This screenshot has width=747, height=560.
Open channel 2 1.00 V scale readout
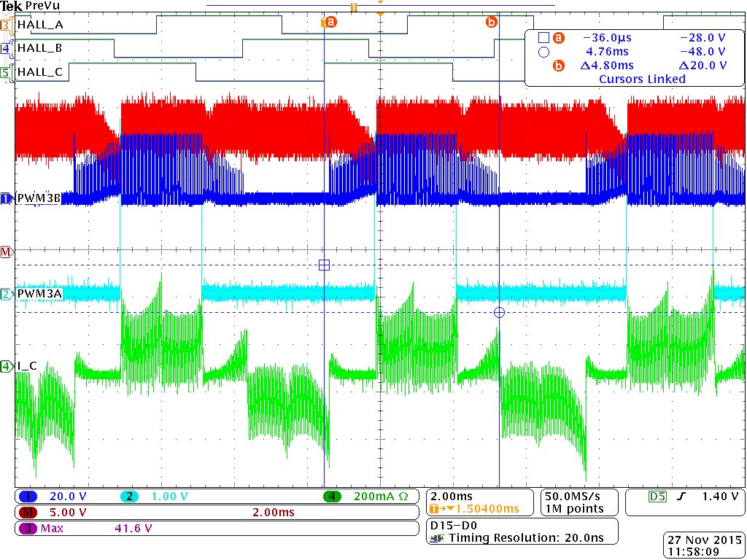153,497
